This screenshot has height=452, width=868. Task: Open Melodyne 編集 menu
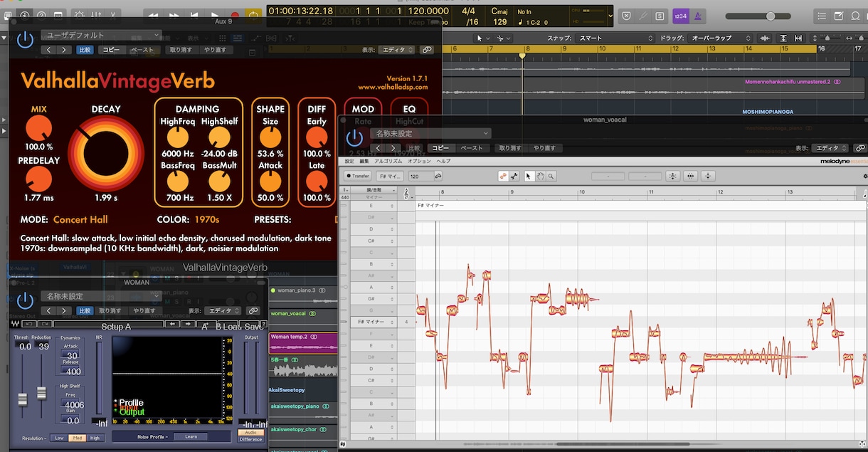(364, 162)
